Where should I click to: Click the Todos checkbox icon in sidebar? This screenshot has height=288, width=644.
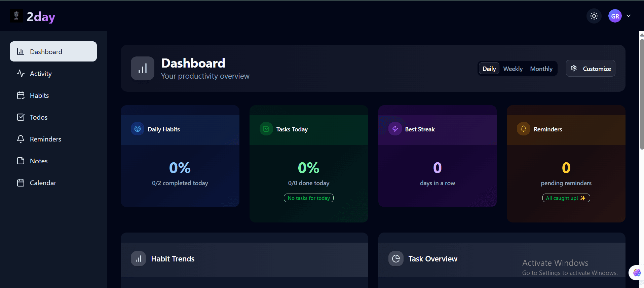click(21, 117)
